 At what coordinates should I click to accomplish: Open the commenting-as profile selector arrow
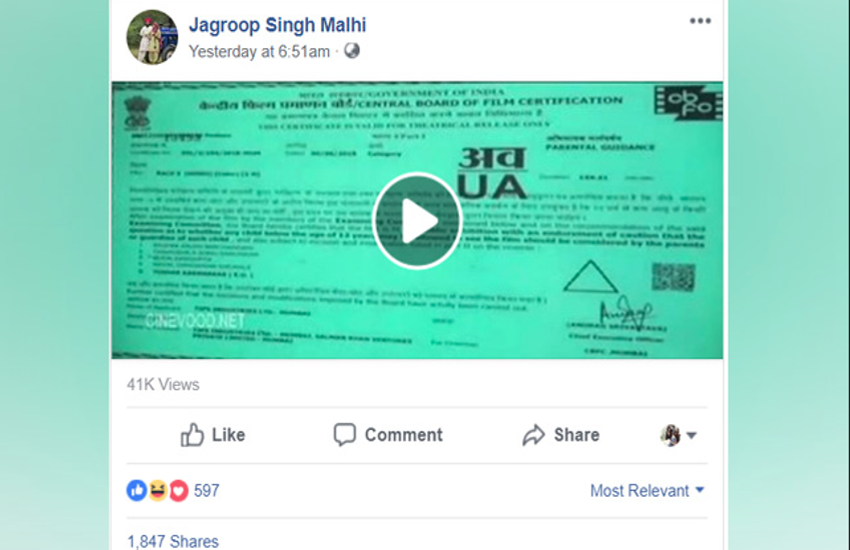coord(691,435)
